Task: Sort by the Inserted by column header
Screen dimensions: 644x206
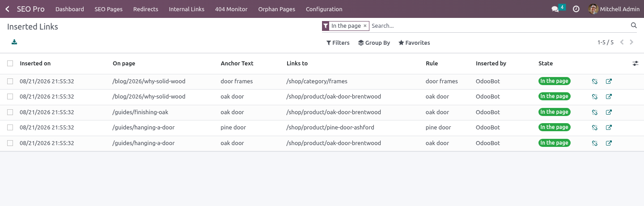Action: tap(491, 64)
